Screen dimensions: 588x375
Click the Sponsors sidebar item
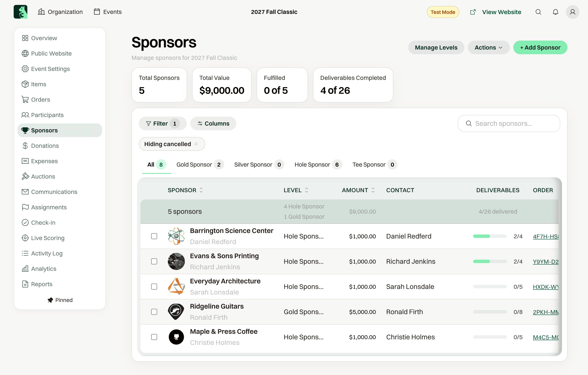coord(60,130)
